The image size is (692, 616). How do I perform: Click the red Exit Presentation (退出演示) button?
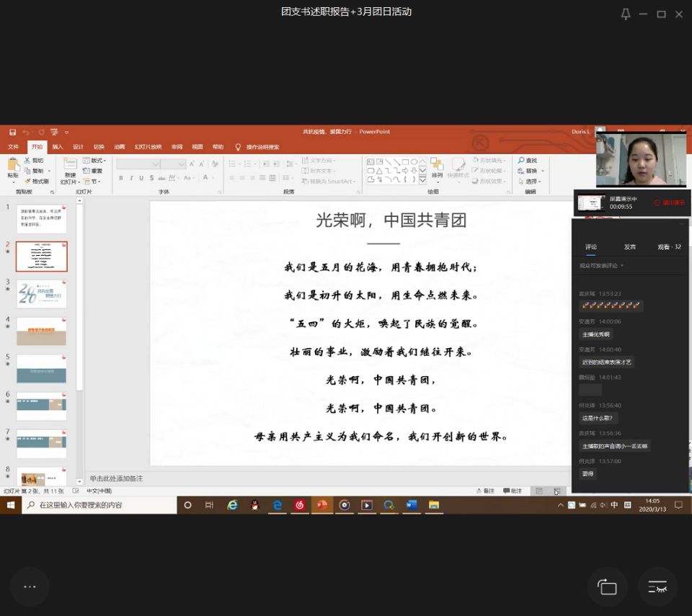(x=668, y=202)
